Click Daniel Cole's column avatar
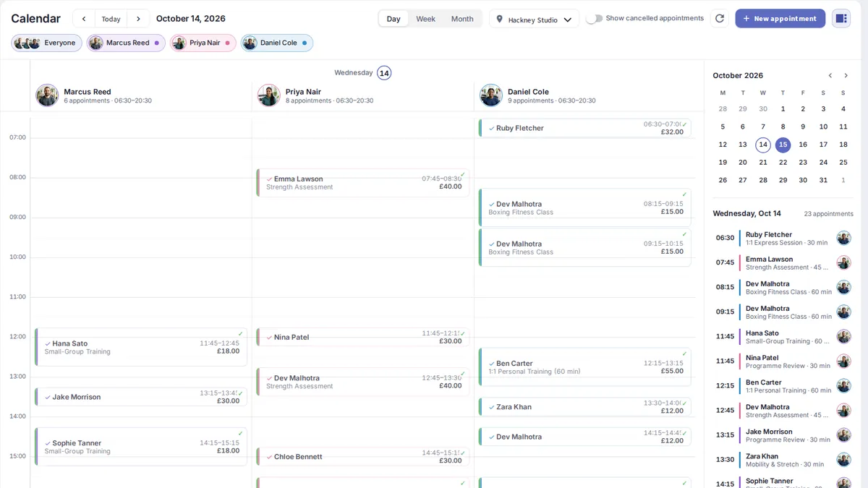 click(491, 95)
